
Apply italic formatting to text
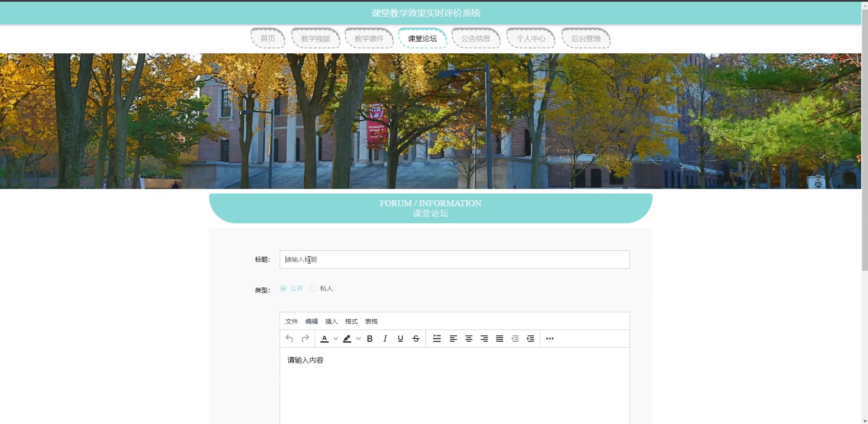[385, 339]
